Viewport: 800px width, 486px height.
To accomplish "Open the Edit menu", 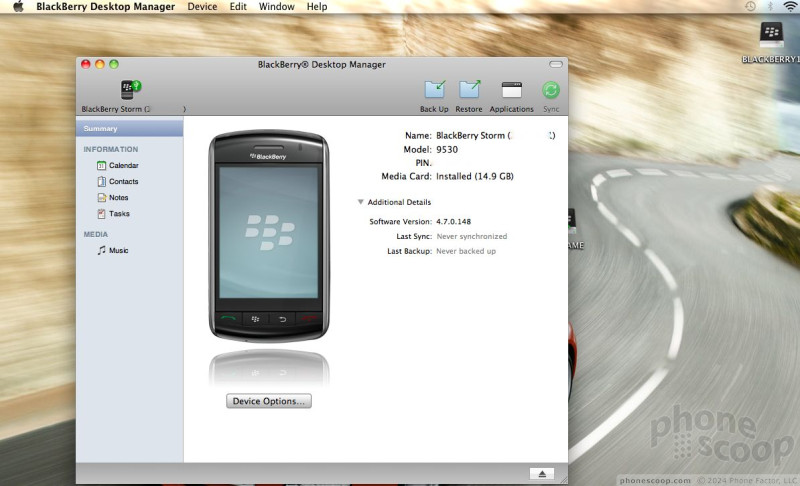I will [238, 7].
